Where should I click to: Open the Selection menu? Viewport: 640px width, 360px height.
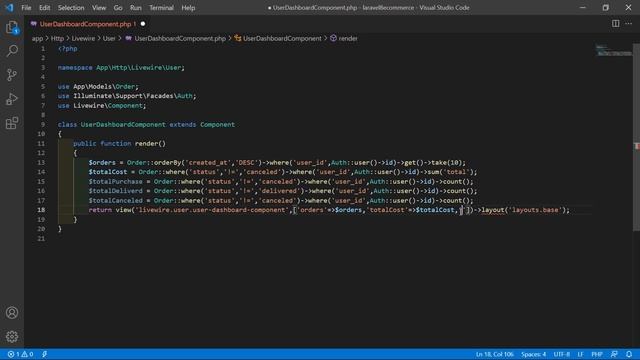coord(71,8)
